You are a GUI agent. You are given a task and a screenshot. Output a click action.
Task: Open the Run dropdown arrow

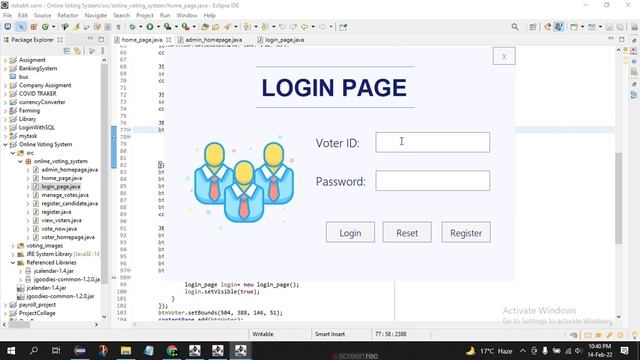[x=158, y=27]
